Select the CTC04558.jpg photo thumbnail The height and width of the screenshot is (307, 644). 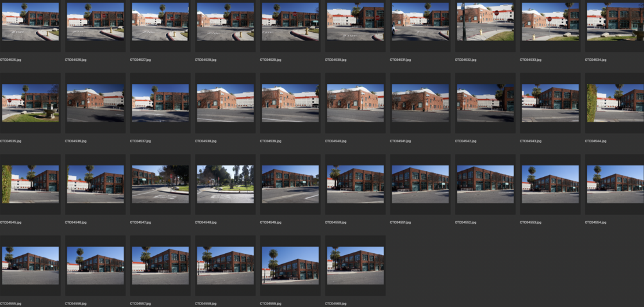click(226, 266)
